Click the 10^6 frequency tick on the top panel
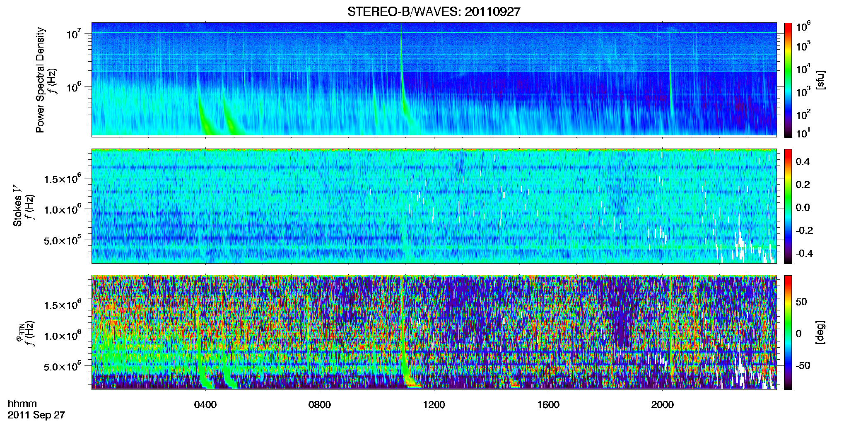Image resolution: width=868 pixels, height=447 pixels. click(x=74, y=87)
